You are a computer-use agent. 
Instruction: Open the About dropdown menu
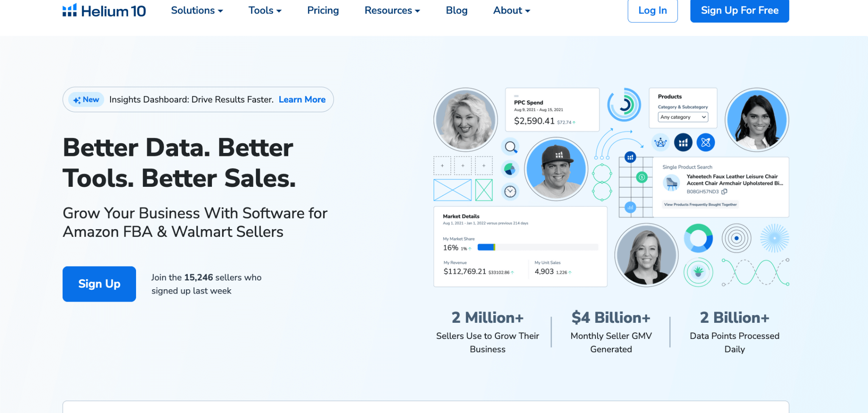tap(512, 11)
